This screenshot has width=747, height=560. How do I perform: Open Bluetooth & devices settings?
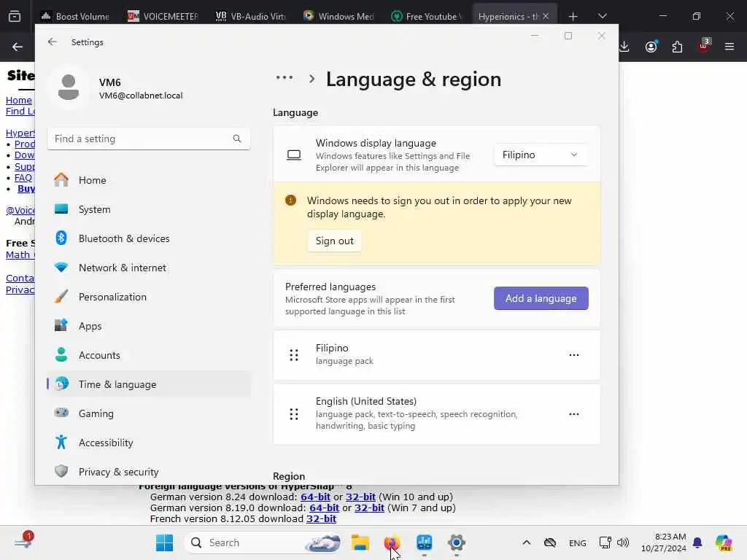coord(149,238)
